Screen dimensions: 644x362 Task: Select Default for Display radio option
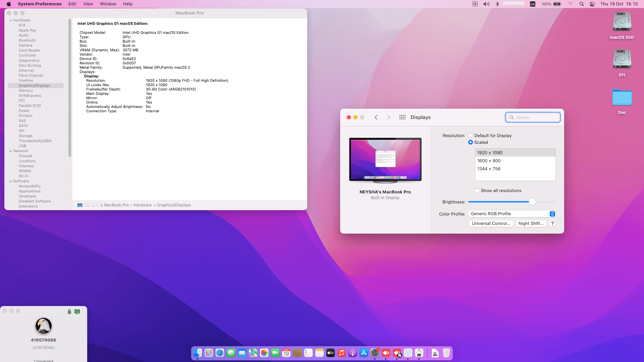tap(471, 135)
